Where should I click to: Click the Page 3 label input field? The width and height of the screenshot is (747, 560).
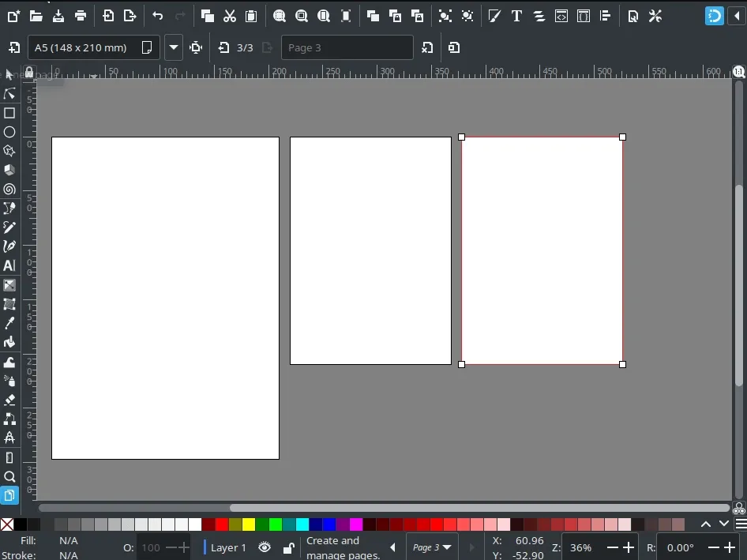pyautogui.click(x=346, y=47)
